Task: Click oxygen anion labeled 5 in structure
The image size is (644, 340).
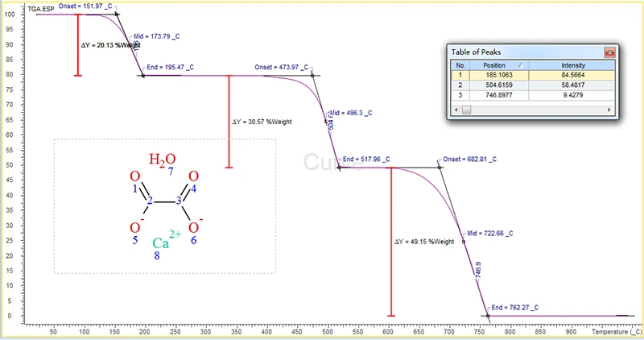Action: point(135,228)
